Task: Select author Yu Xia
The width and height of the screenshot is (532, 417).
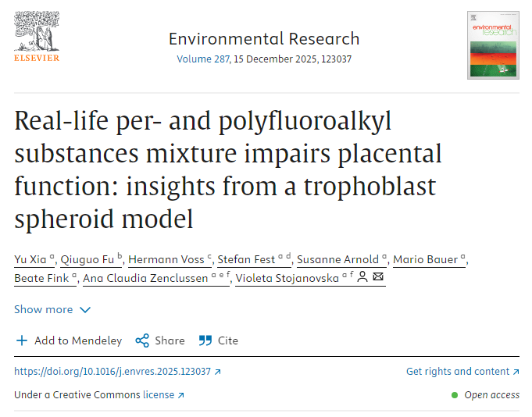Action: (30, 259)
